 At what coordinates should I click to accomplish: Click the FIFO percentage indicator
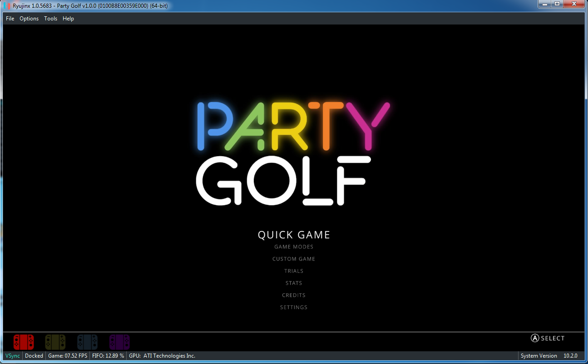tap(108, 356)
